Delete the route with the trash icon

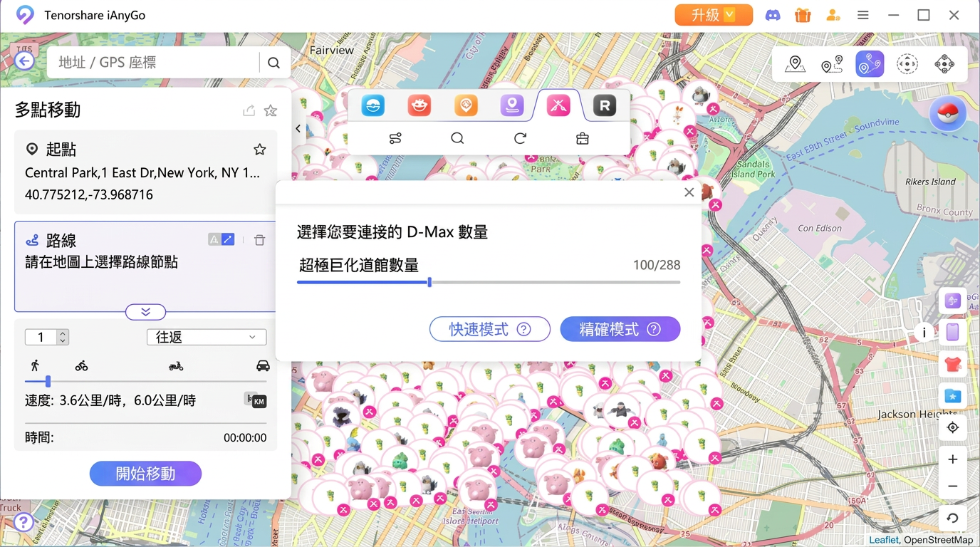coord(260,240)
